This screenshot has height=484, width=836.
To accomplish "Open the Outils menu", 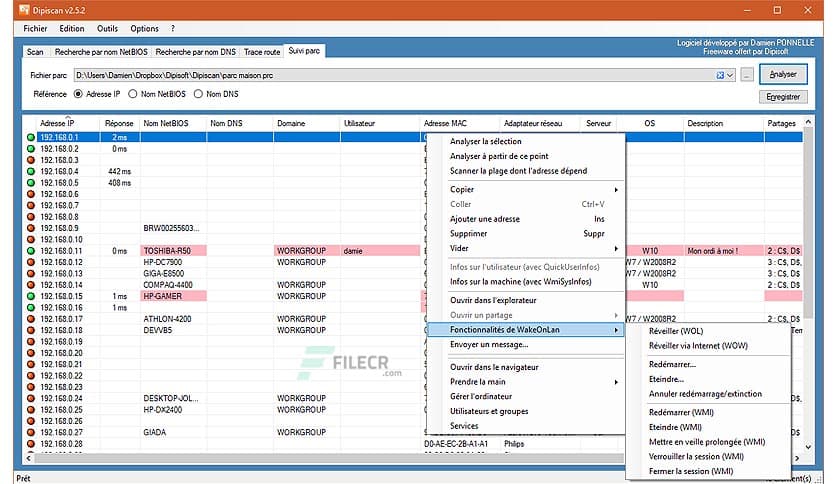I will 107,29.
